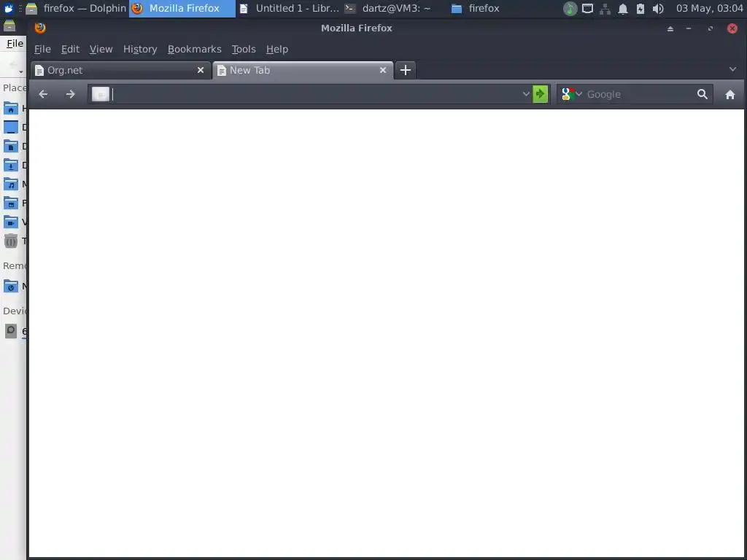Open the Bookmarks menu
Screen dimensions: 747x560
coord(194,49)
